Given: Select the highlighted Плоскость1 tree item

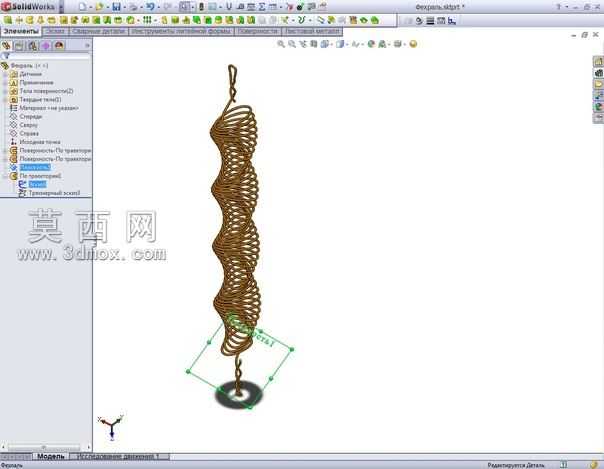Looking at the screenshot, I should pos(35,167).
